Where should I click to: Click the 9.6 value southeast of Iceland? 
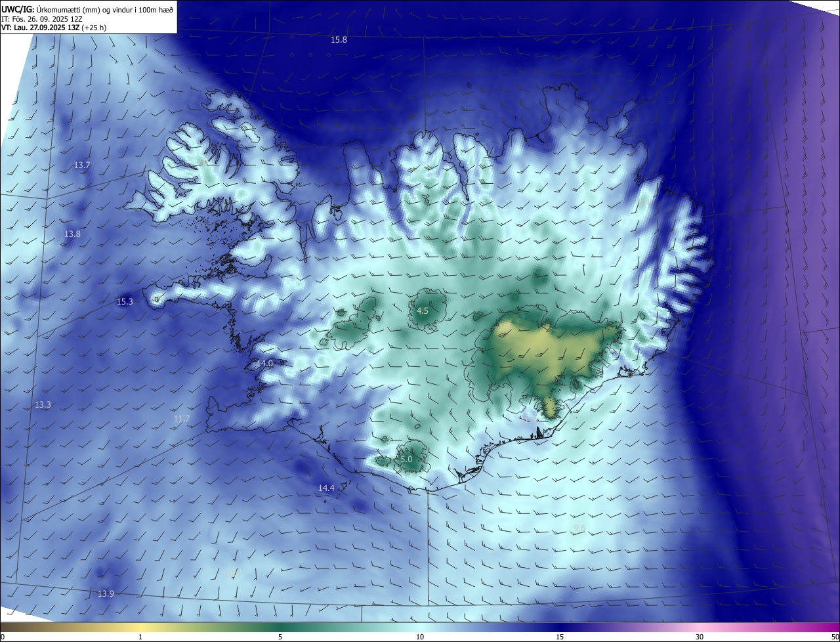579,528
